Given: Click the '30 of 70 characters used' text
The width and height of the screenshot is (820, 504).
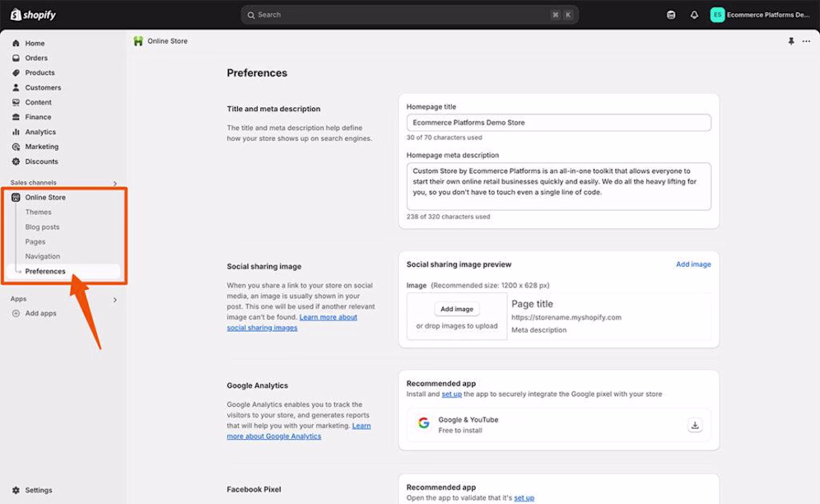Looking at the screenshot, I should point(444,137).
